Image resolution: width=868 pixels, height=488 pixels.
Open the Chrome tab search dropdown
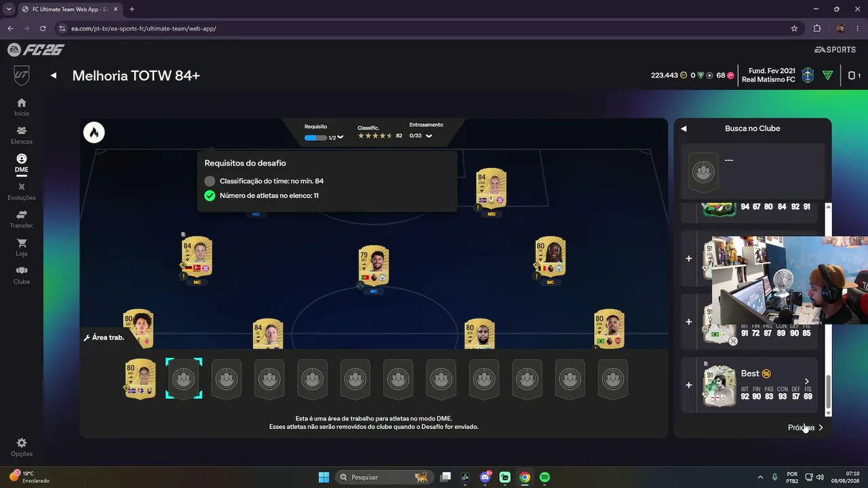click(9, 9)
